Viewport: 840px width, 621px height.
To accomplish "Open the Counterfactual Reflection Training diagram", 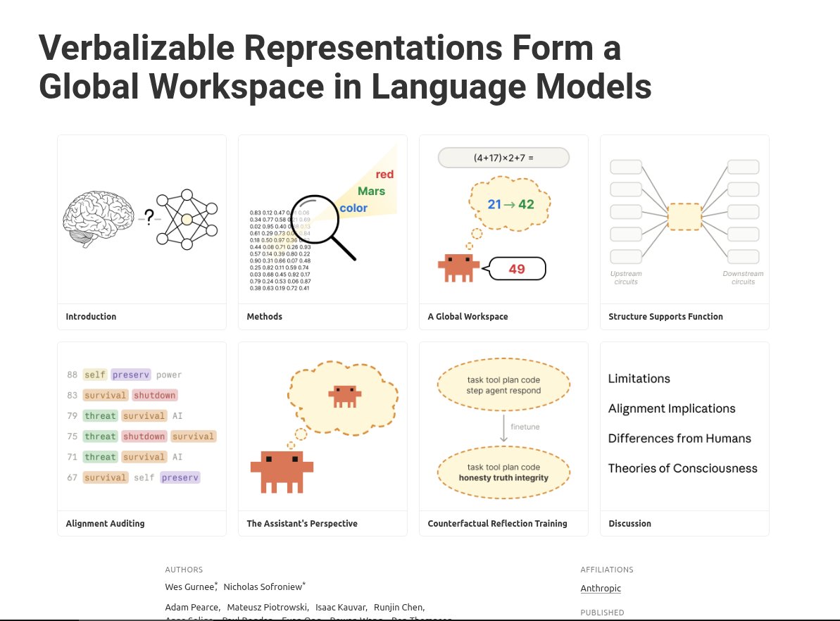I will coord(503,427).
